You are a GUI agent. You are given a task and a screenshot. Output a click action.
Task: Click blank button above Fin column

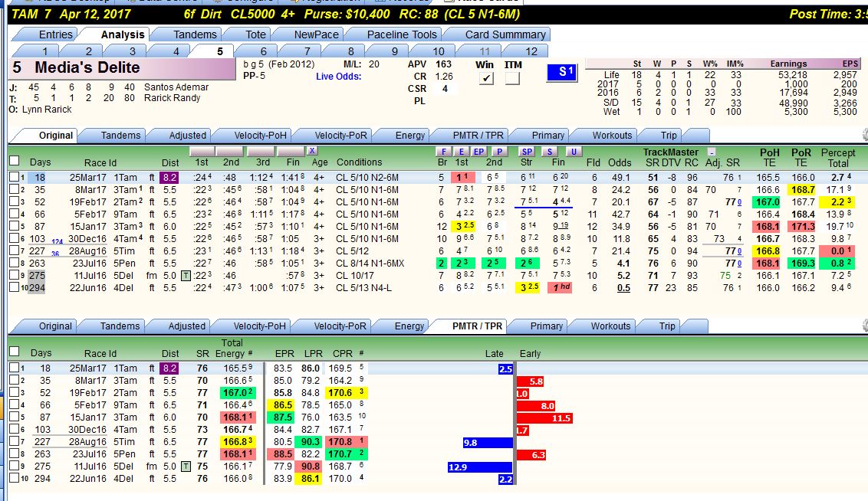(291, 152)
